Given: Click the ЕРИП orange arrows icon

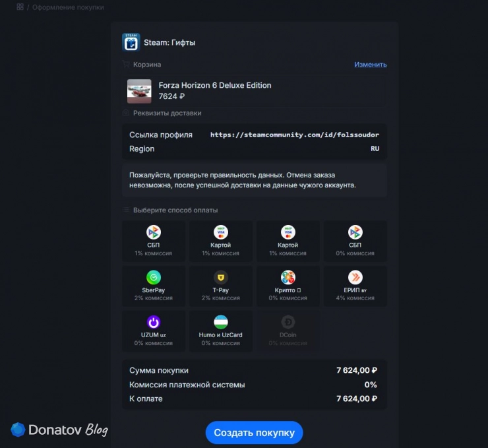Looking at the screenshot, I should [355, 277].
